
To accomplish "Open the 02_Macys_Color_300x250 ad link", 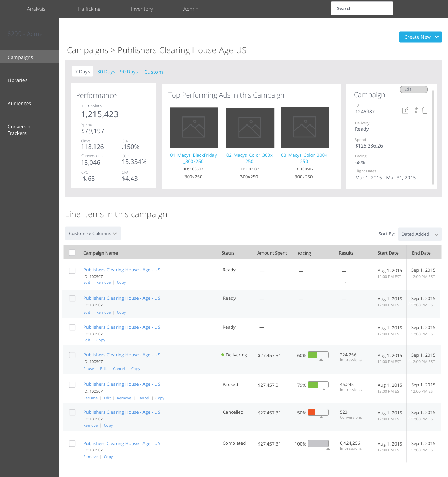I will click(250, 158).
